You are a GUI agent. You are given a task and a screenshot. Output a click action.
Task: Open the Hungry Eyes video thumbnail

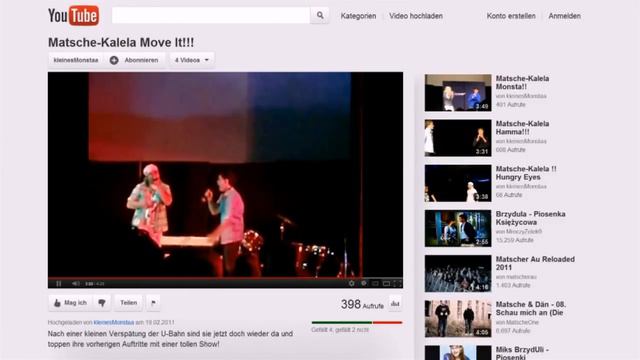point(458,183)
